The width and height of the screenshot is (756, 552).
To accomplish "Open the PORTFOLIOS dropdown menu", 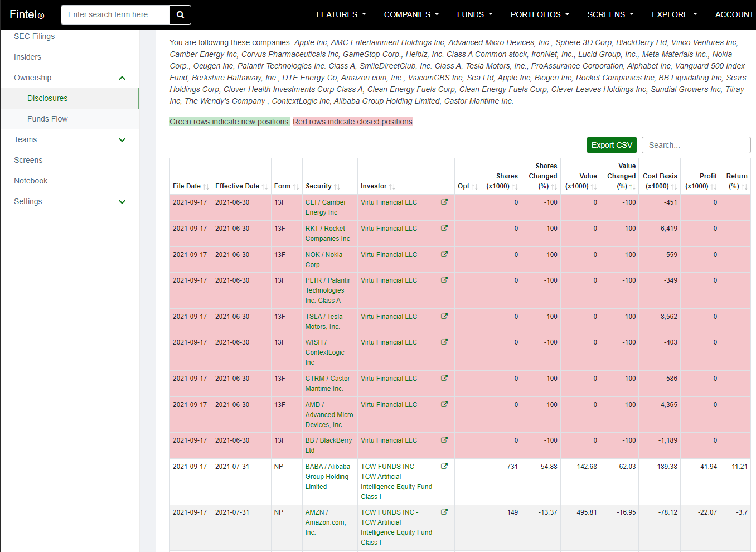I will pos(540,14).
